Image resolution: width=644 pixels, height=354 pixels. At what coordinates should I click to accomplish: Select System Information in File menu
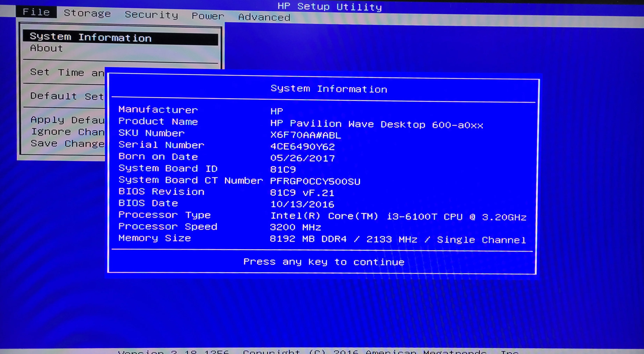120,38
